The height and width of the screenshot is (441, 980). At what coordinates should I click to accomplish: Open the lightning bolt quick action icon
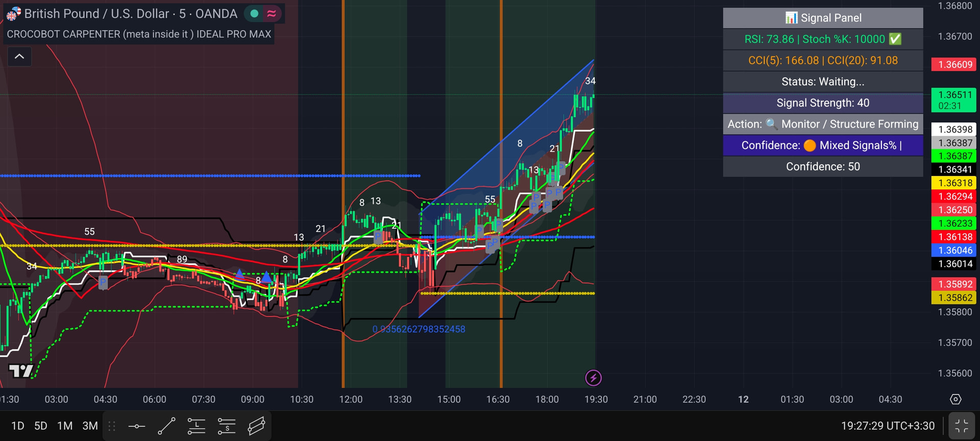click(593, 378)
